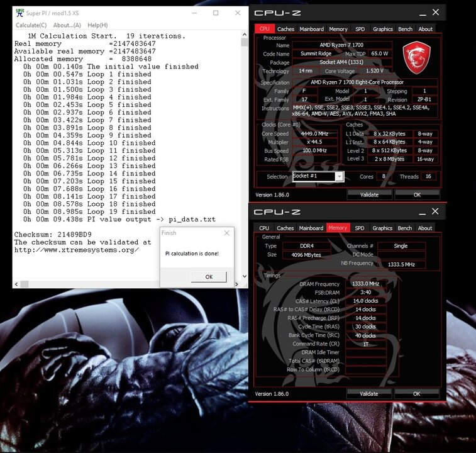Click Validate in the upper CPU-Z window
This screenshot has width=476, height=453.
coord(369,195)
